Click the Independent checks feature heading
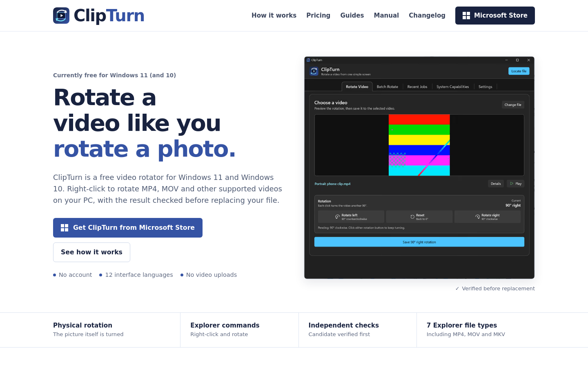Viewport: 588px width, 368px height. [x=344, y=325]
